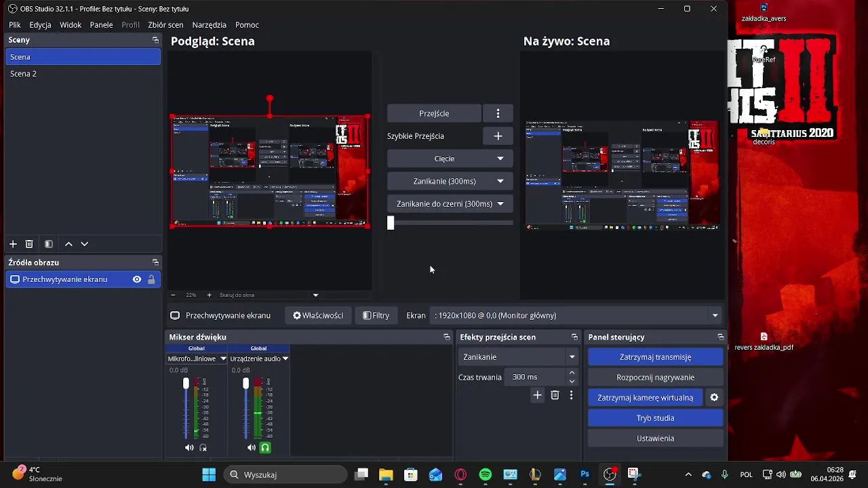Image resolution: width=868 pixels, height=488 pixels.
Task: Move the scene up with the arrow
Action: point(68,244)
